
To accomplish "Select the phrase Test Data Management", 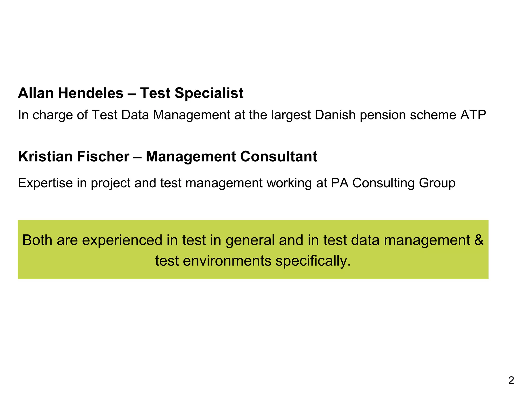I will [x=161, y=115].
